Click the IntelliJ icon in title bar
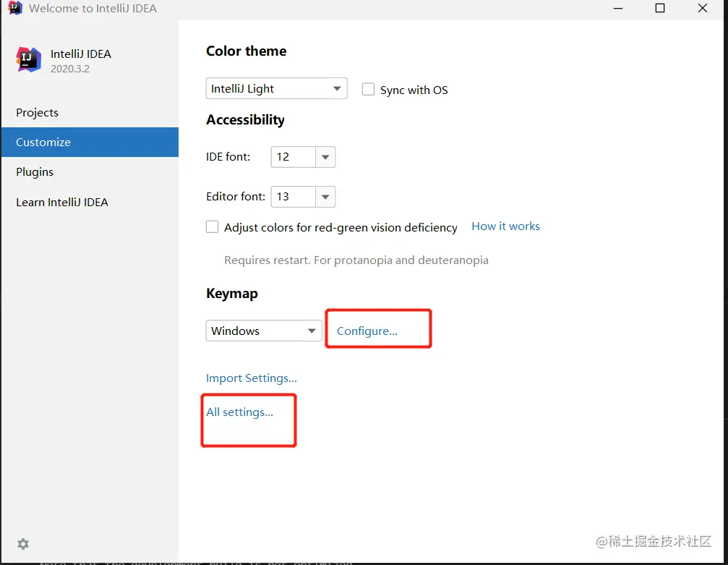The width and height of the screenshot is (728, 565). (14, 9)
